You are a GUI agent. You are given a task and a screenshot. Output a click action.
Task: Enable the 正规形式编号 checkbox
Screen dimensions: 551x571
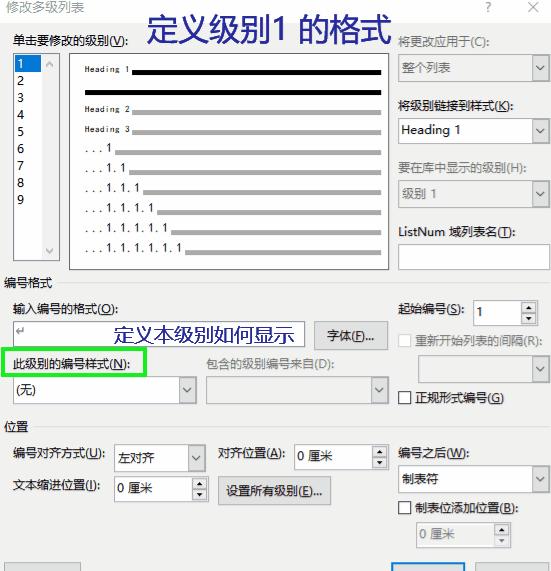coord(405,398)
